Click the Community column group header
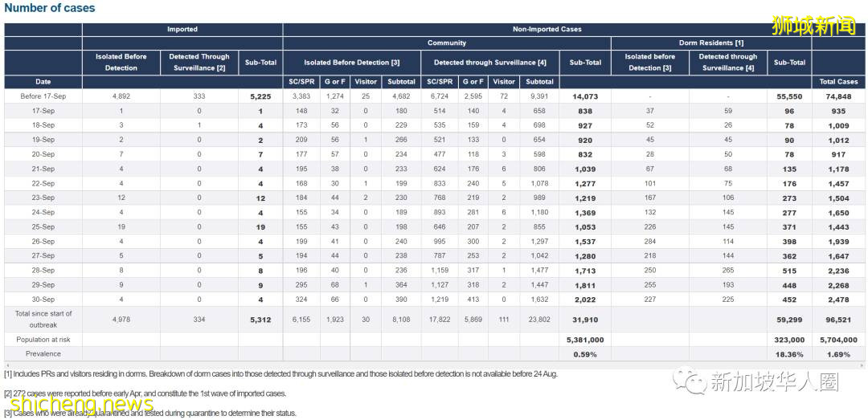The height and width of the screenshot is (420, 868). click(447, 43)
